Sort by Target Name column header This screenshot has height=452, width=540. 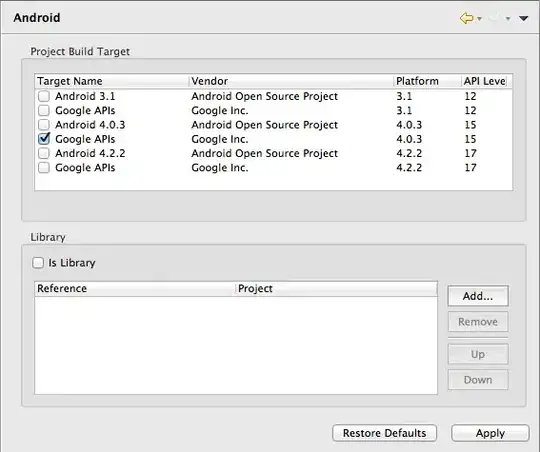click(112, 81)
